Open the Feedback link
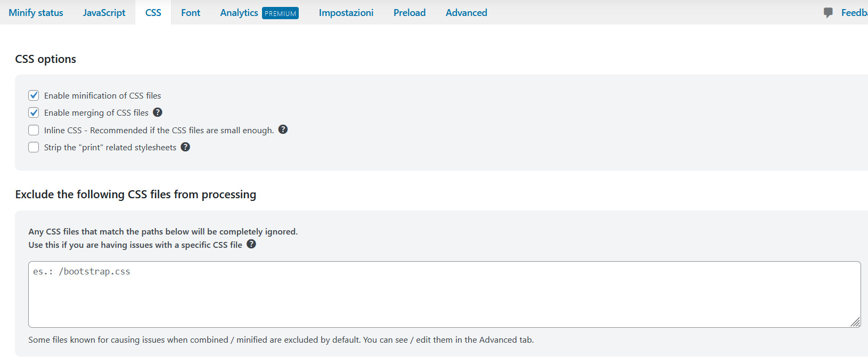Viewport: 868px width, 364px height. point(854,12)
